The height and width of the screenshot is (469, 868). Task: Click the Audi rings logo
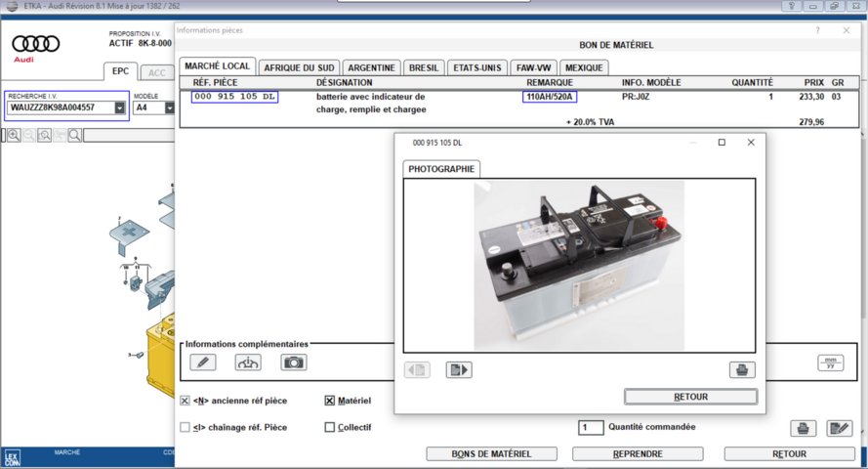tap(35, 44)
